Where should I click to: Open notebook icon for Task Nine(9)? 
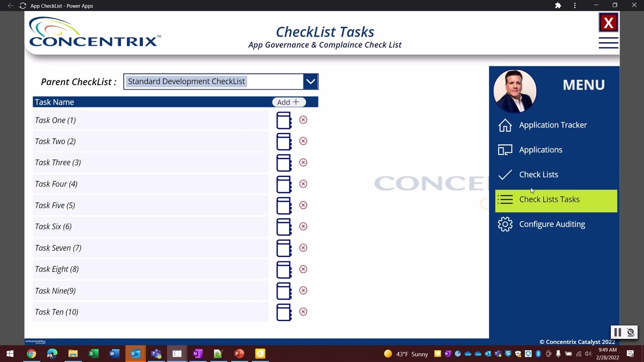pyautogui.click(x=284, y=291)
